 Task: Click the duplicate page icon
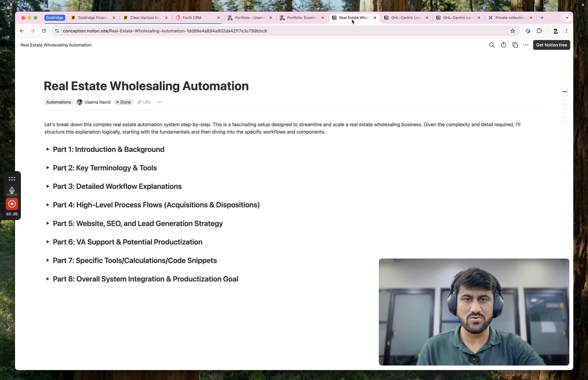(x=515, y=45)
